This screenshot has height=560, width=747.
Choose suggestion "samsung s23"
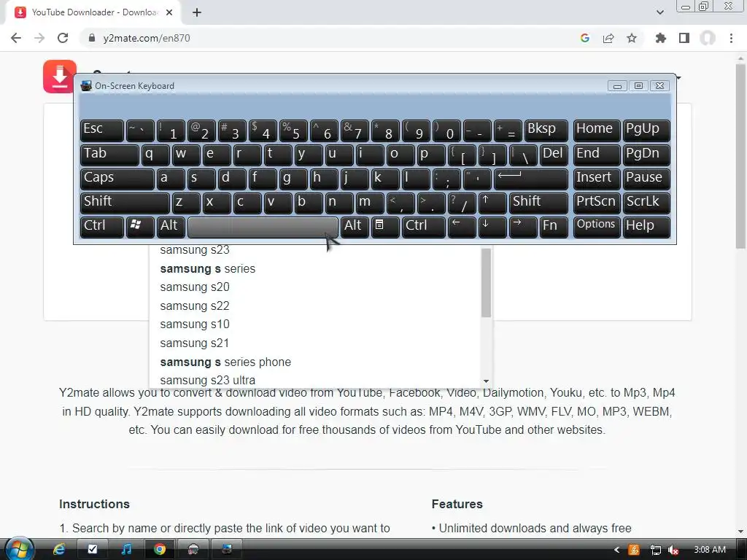click(315, 250)
